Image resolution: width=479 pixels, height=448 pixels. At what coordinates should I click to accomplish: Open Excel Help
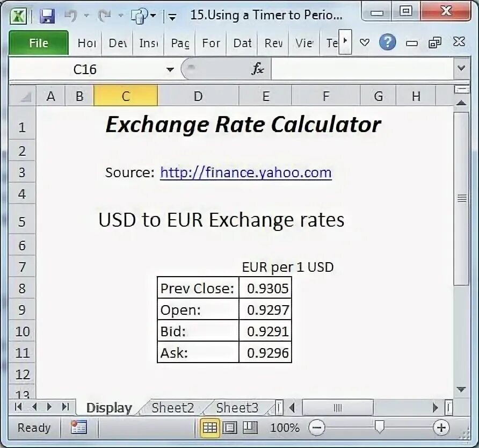[387, 42]
